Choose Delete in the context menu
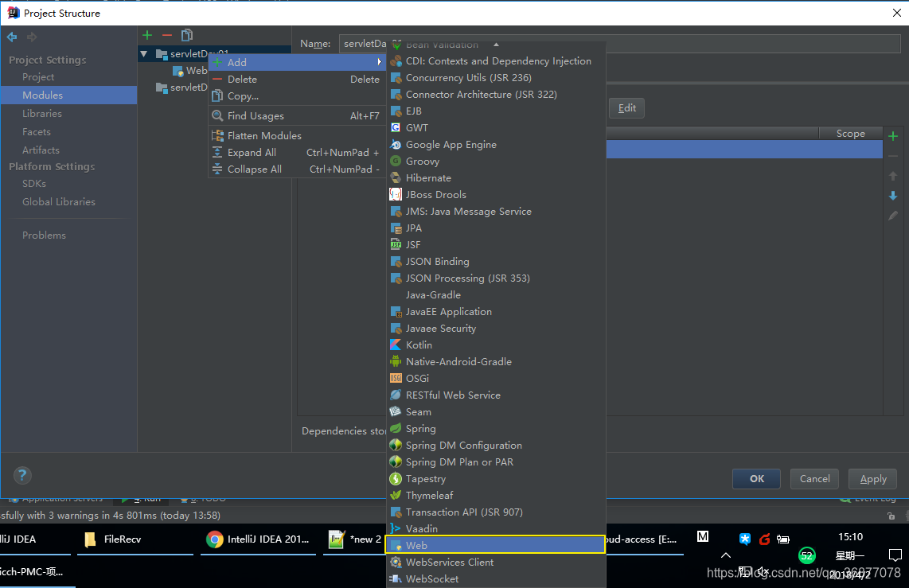This screenshot has height=588, width=909. 296,80
